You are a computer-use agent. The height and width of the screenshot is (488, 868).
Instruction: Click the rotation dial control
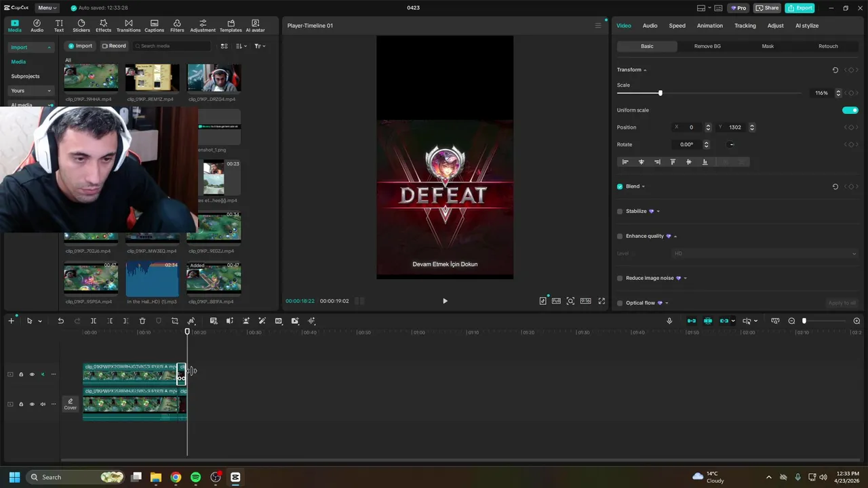(730, 144)
